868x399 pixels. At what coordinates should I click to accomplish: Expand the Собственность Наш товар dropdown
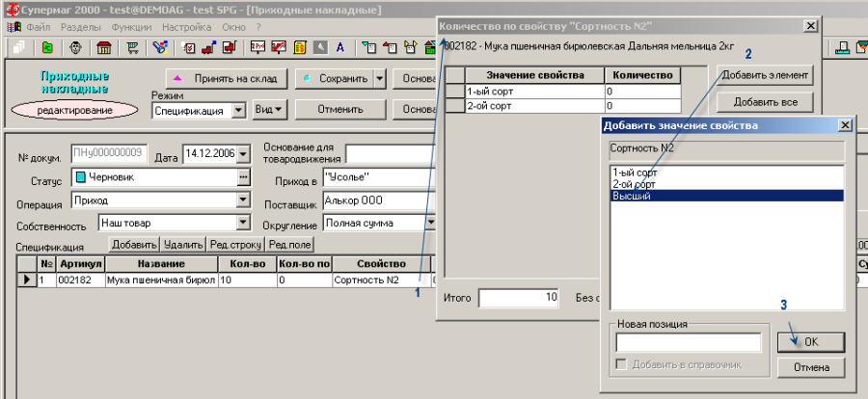tap(243, 223)
